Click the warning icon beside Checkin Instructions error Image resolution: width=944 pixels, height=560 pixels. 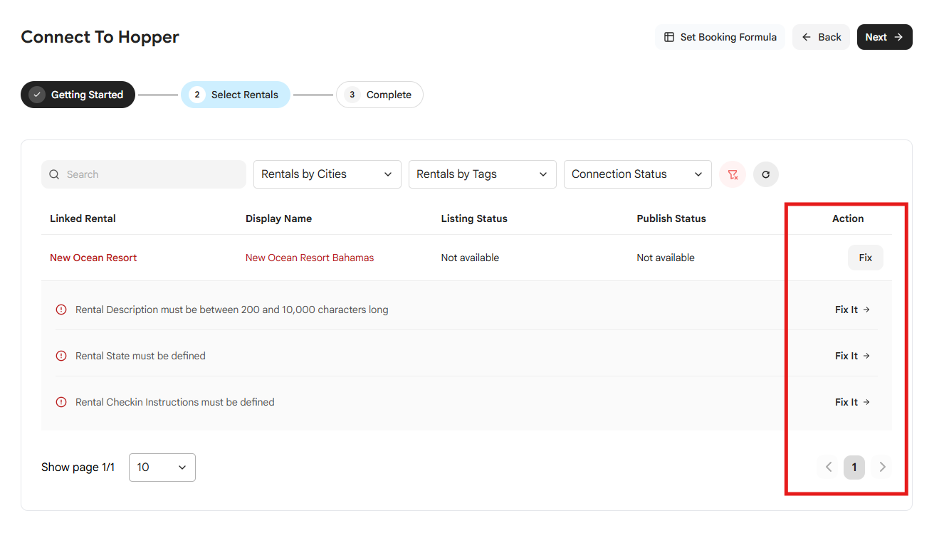pos(61,402)
